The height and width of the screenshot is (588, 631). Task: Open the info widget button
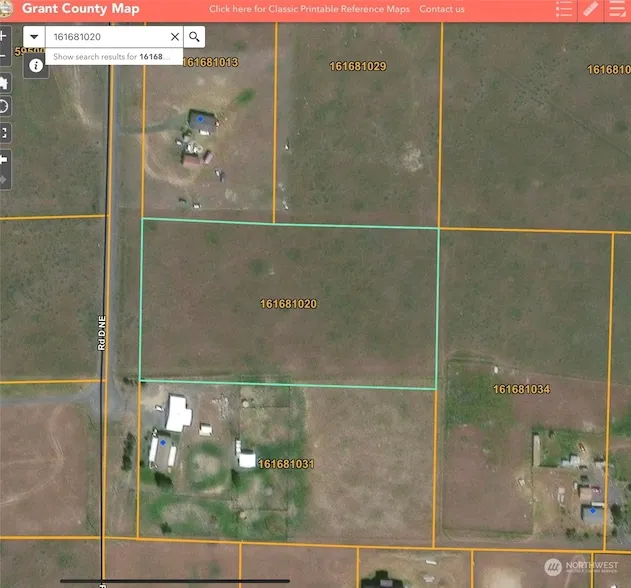pyautogui.click(x=36, y=66)
